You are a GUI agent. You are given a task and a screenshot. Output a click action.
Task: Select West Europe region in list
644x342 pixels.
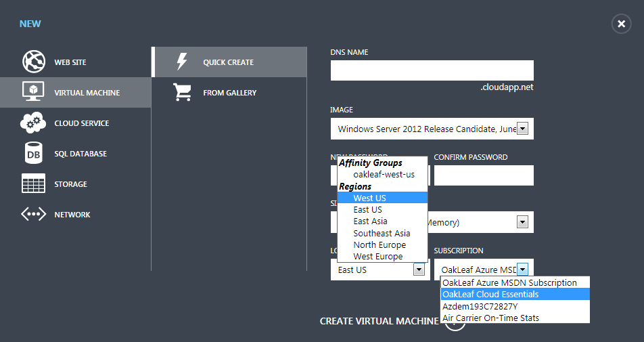[382, 256]
